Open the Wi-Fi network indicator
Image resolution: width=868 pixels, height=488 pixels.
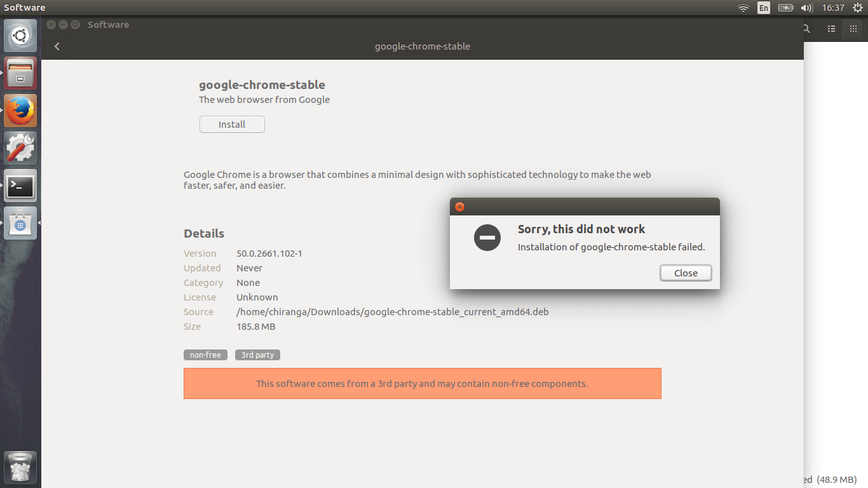pyautogui.click(x=743, y=8)
